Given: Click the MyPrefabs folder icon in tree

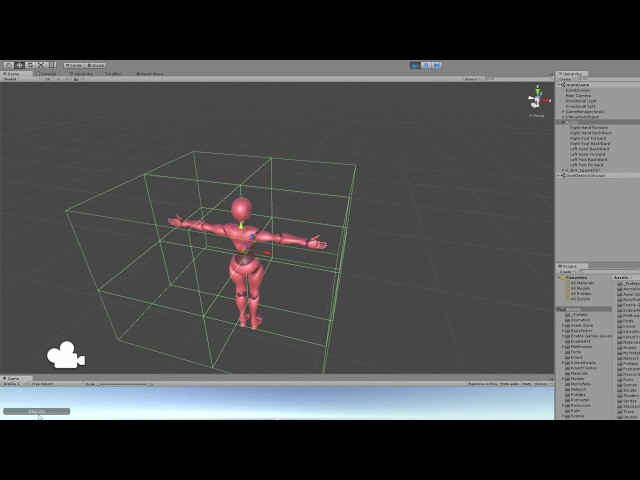Looking at the screenshot, I should coord(567,384).
